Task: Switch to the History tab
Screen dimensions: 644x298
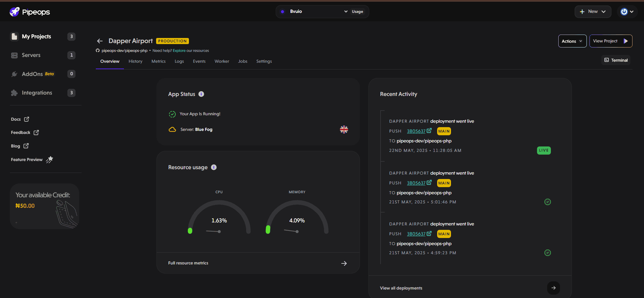Action: tap(135, 61)
